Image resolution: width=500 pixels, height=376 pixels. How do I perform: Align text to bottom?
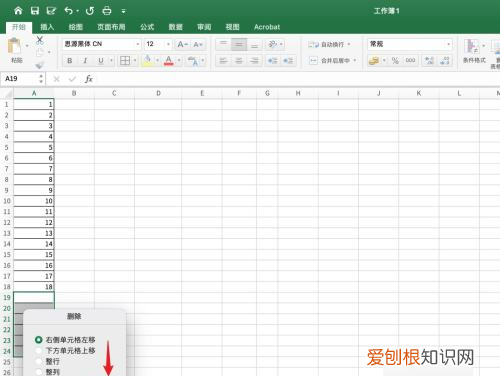pos(254,44)
